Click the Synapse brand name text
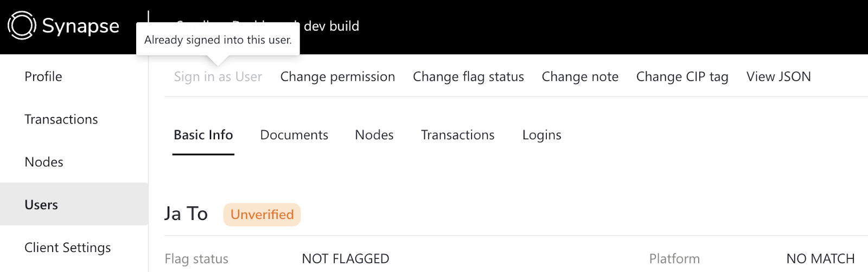This screenshot has height=272, width=868. coord(81,26)
